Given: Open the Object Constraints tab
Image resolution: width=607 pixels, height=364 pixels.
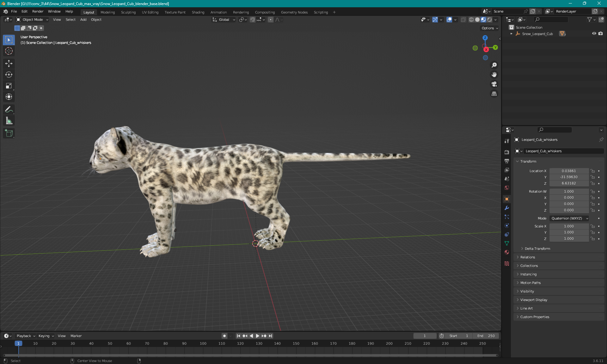Looking at the screenshot, I should click(x=507, y=234).
